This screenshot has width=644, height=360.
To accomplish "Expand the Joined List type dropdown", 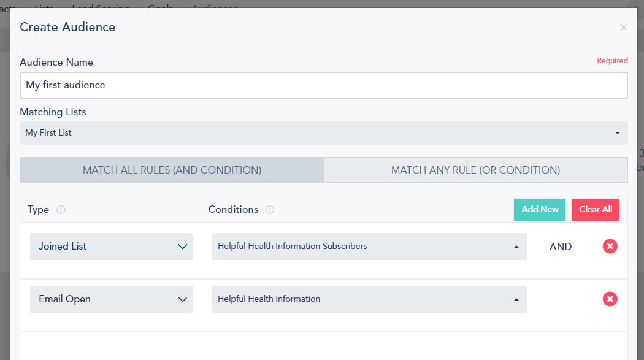I will tap(111, 247).
